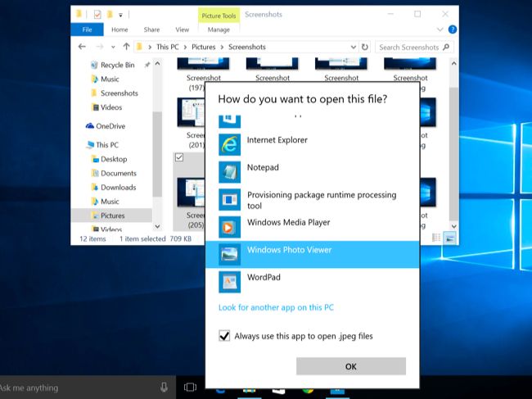Switch to large thumbnails view toggle
This screenshot has height=399, width=532.
pyautogui.click(x=450, y=238)
